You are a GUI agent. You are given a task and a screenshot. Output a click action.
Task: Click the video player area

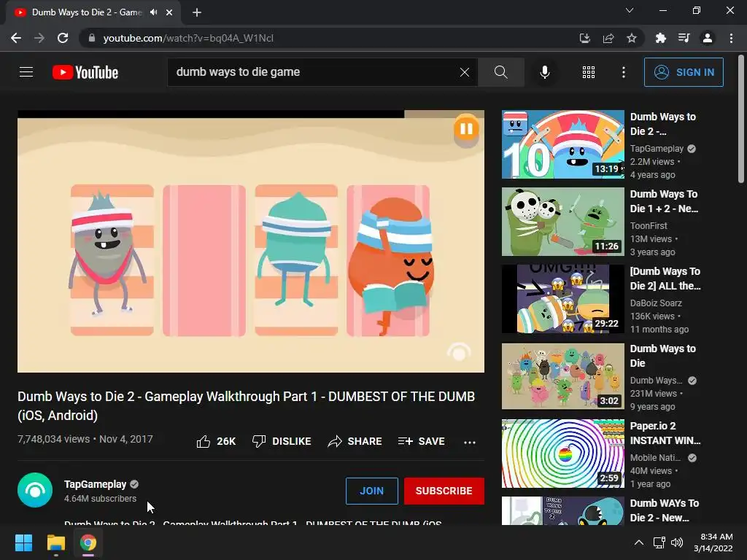tap(251, 241)
